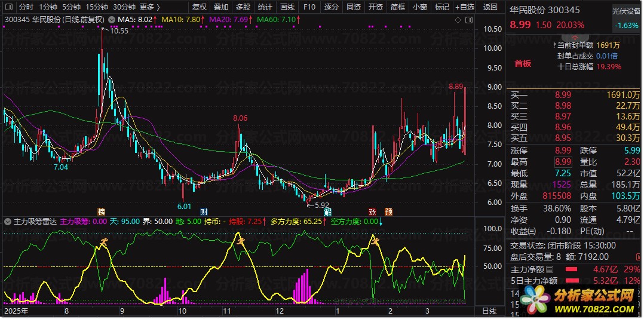Switch to 分时 intraday view
Image resolution: width=644 pixels, height=319 pixels.
tap(26, 7)
